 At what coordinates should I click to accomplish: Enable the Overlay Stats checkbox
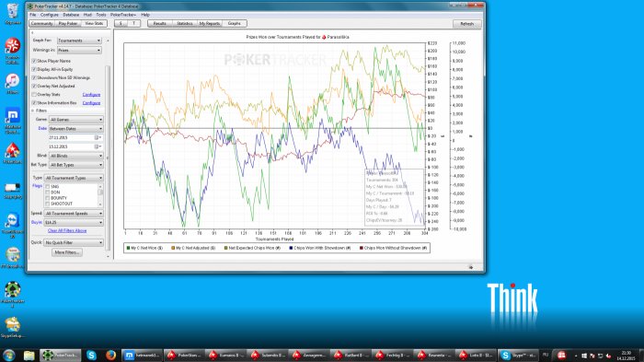[35, 95]
